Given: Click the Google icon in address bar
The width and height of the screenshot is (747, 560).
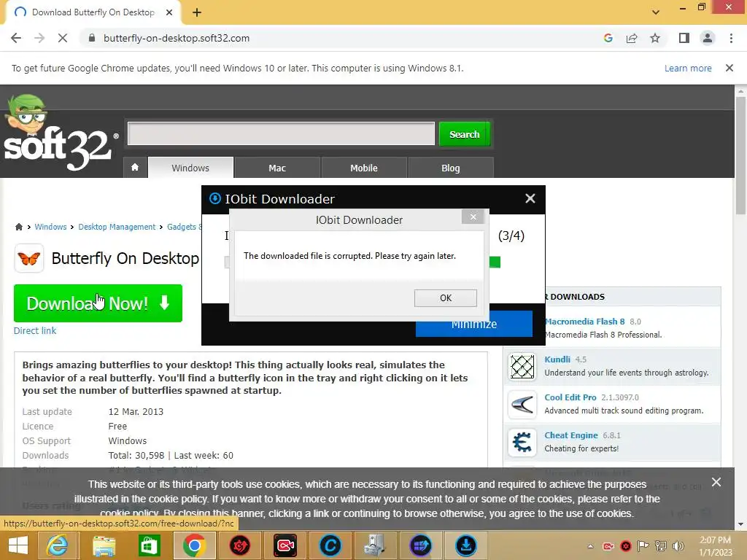Looking at the screenshot, I should coord(608,38).
